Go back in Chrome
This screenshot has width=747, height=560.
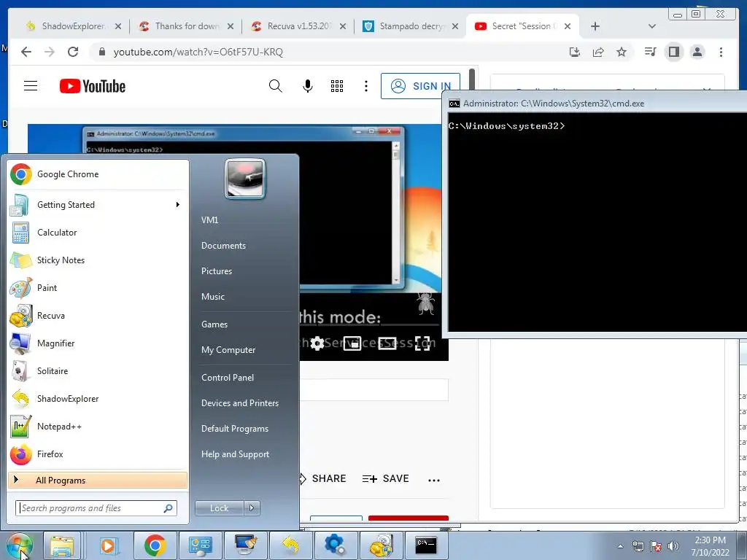click(x=26, y=52)
